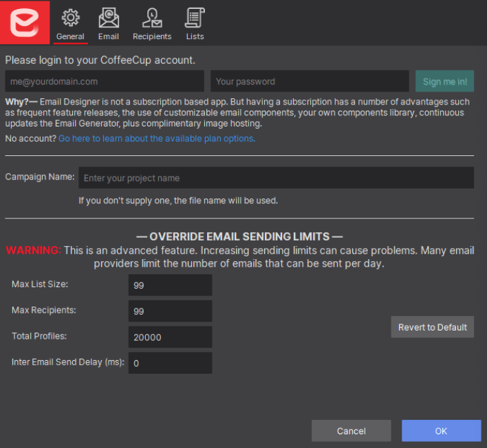Click 'Please login to your CoffeeCup account.' text
This screenshot has height=448, width=487.
[100, 60]
